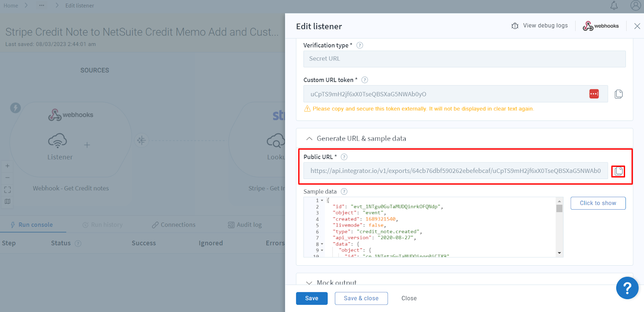Viewport: 644px width, 312px height.
Task: Open help for Status column
Action: click(x=78, y=243)
